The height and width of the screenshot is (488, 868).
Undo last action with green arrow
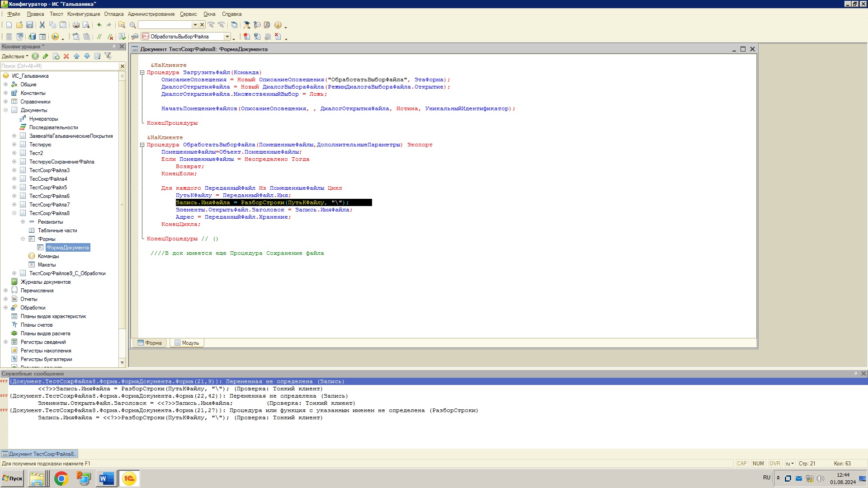point(99,25)
